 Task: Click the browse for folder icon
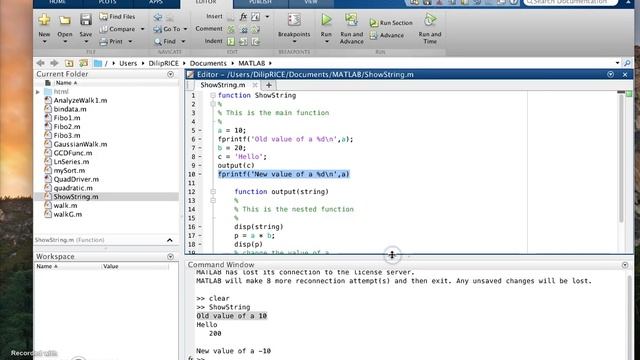[83, 63]
